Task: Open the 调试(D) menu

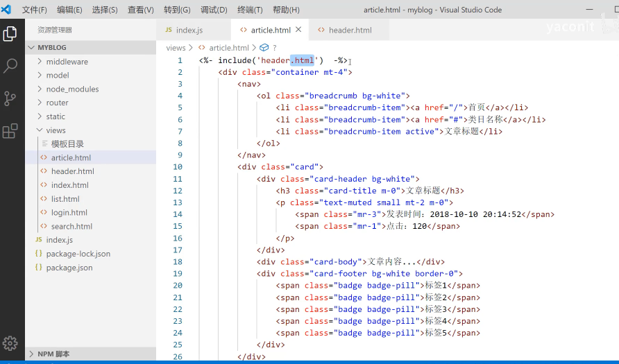Action: 214,10
